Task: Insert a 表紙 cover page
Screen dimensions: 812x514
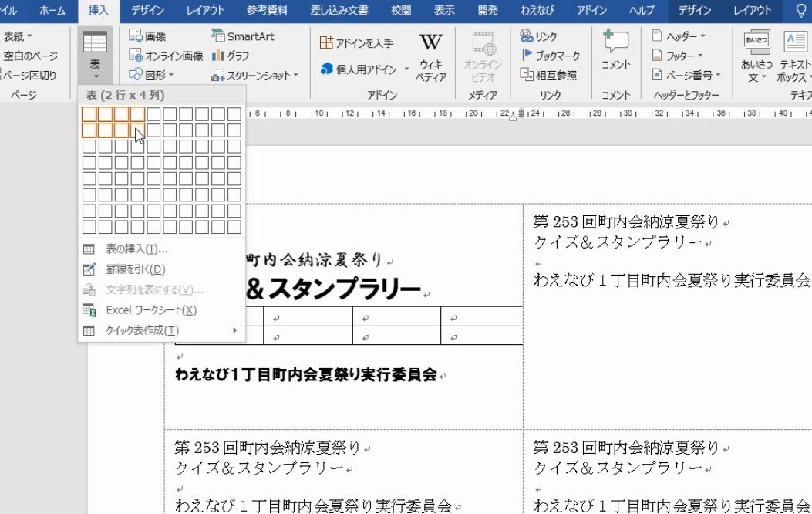Action: click(x=15, y=36)
